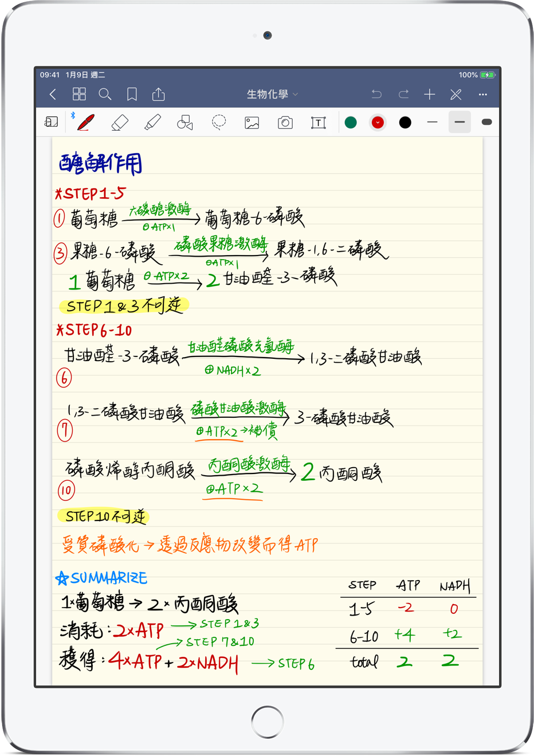Open the more options ellipsis menu
The height and width of the screenshot is (756, 534).
483,94
